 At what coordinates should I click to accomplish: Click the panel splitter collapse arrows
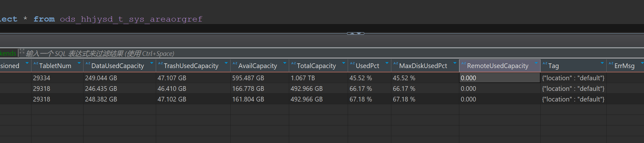355,33
